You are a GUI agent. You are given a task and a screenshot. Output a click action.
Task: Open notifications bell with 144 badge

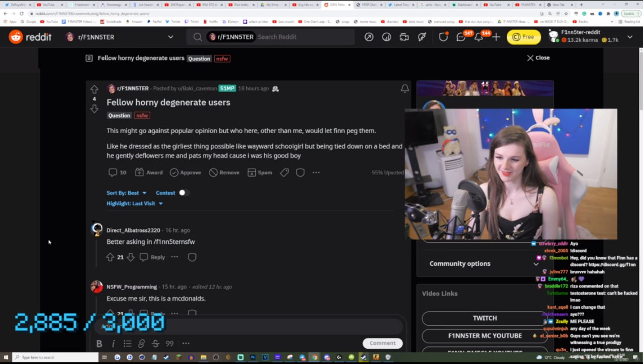[479, 37]
